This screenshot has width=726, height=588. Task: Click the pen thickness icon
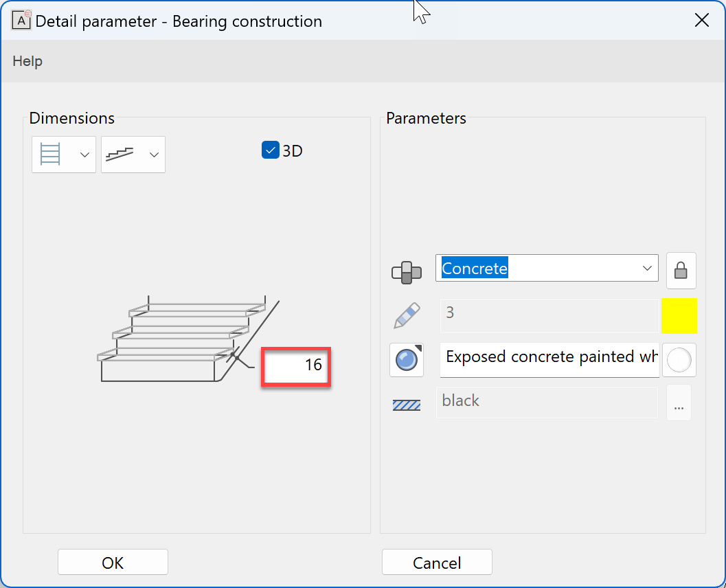pyautogui.click(x=407, y=315)
